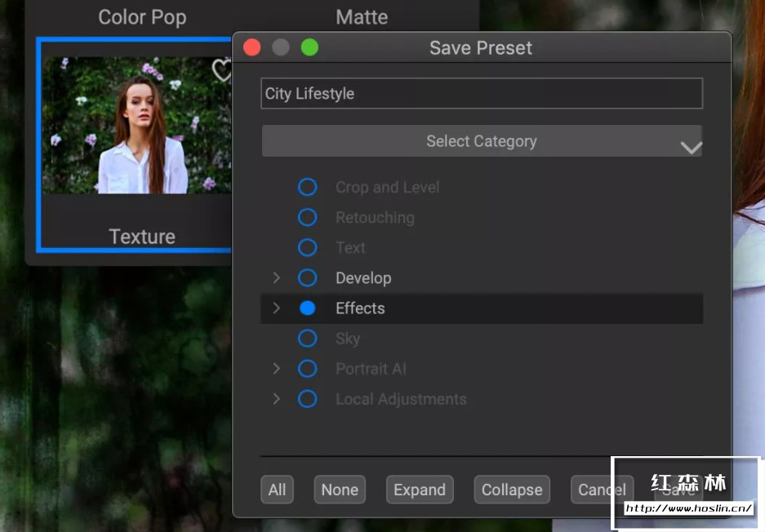Click the Retouching row label

375,218
